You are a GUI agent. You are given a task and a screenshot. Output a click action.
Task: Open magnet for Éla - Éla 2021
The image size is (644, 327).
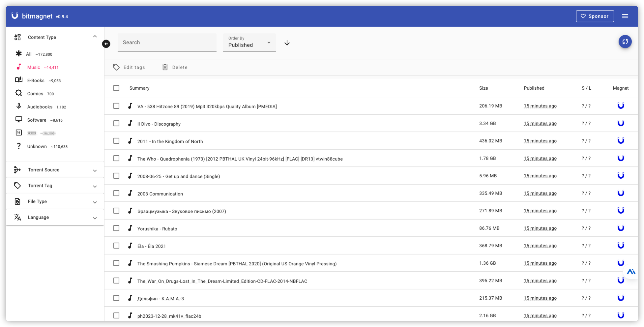pyautogui.click(x=621, y=246)
